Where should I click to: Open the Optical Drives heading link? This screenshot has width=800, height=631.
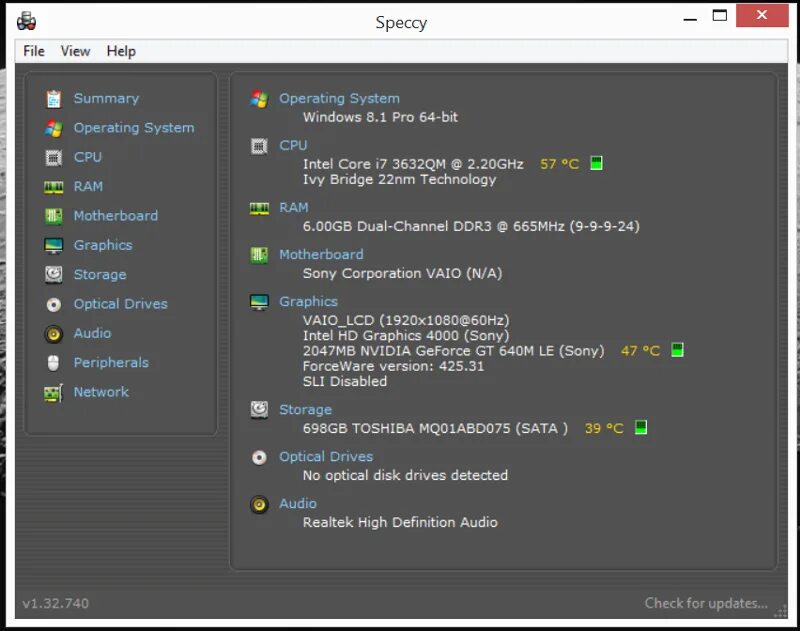326,457
